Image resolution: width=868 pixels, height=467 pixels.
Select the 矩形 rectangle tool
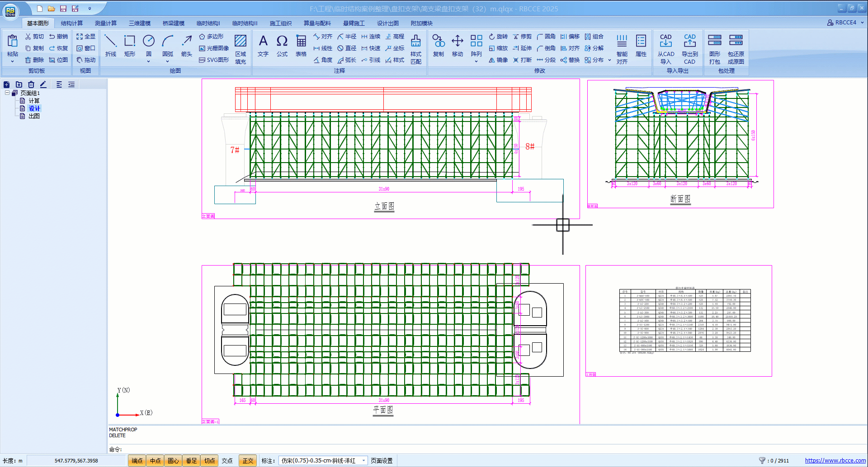[x=130, y=45]
